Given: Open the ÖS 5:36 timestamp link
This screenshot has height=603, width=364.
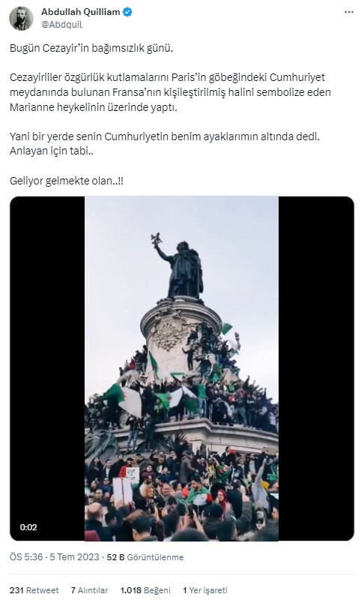Looking at the screenshot, I should point(26,556).
